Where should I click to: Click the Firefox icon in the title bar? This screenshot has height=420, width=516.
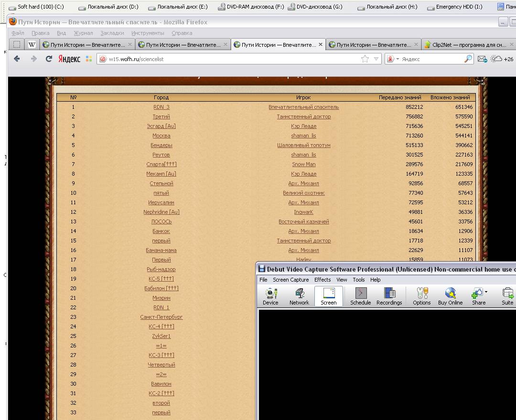click(13, 21)
